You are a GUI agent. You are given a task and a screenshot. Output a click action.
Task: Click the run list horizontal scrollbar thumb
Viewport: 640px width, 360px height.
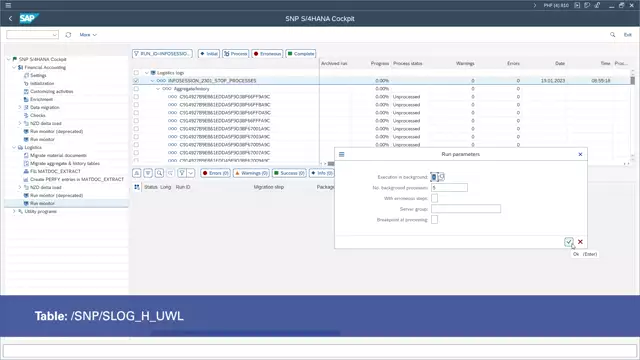coord(331,164)
